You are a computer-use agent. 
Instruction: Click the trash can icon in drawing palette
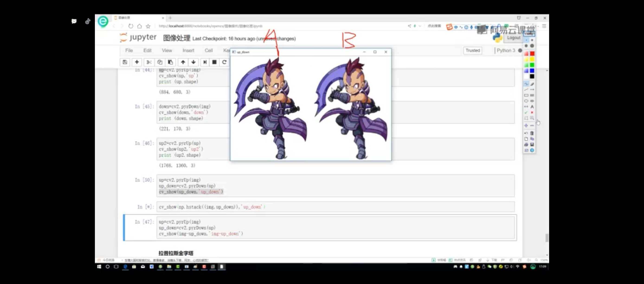click(532, 133)
